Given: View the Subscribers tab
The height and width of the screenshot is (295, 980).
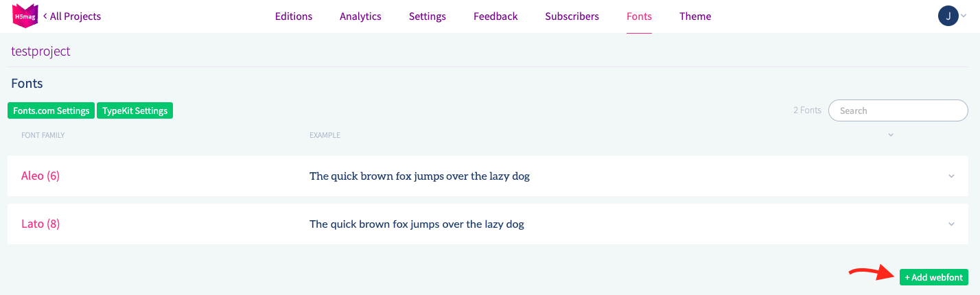Looking at the screenshot, I should pos(572,16).
